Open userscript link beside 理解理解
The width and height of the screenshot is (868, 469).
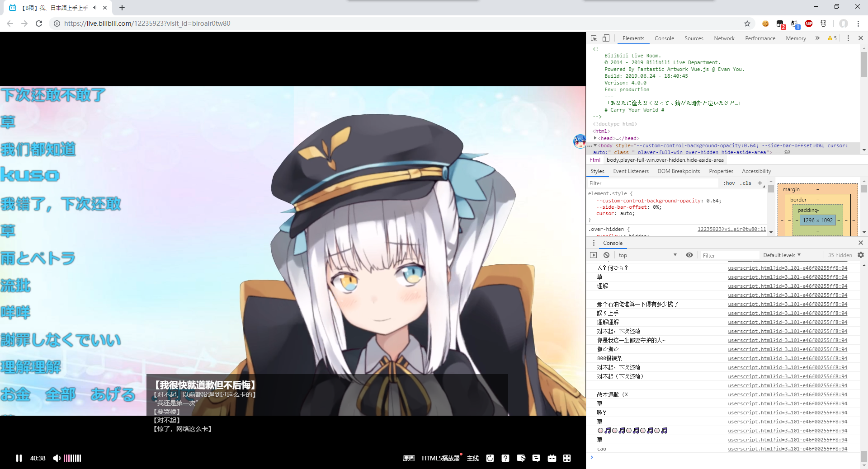pyautogui.click(x=788, y=322)
